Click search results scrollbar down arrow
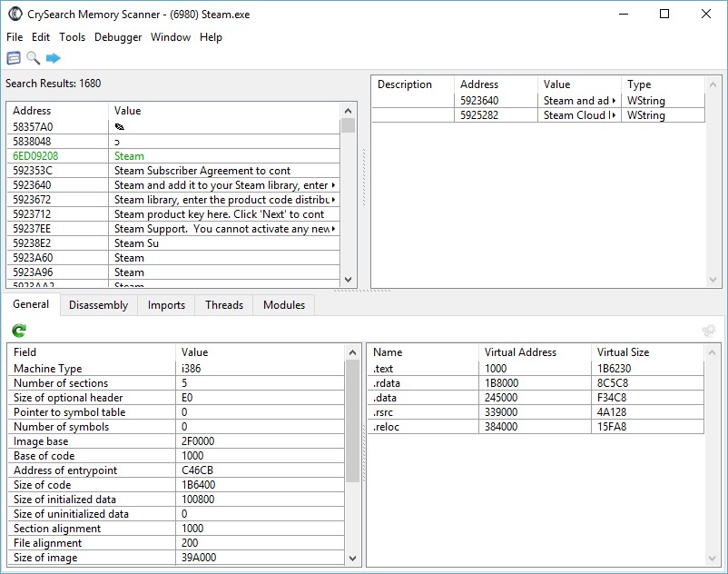Viewport: 728px width, 574px height. [349, 280]
